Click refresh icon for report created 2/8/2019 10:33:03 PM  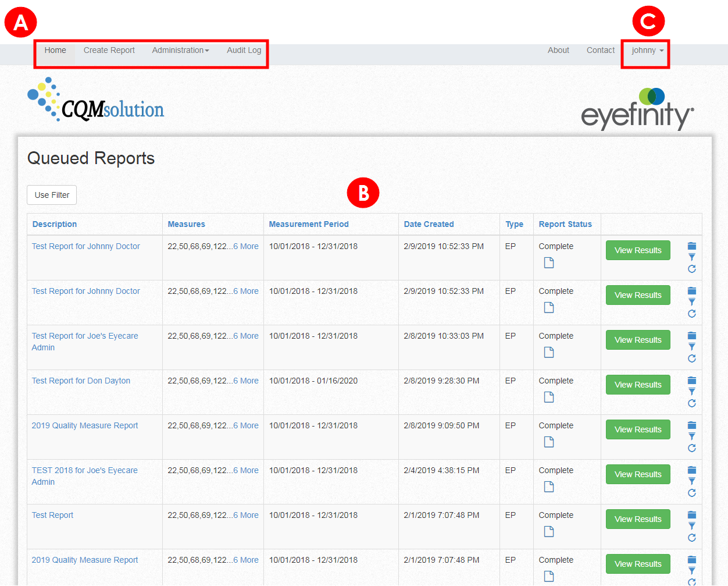click(x=691, y=358)
